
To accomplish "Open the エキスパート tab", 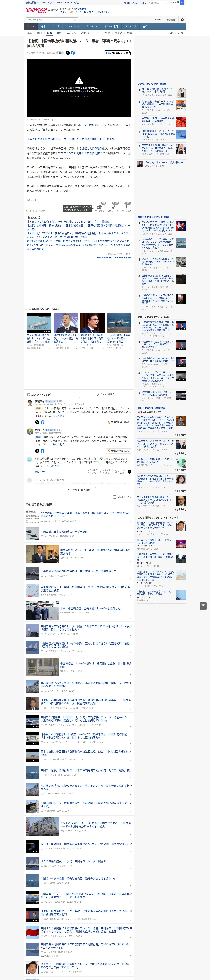I will coord(72,27).
